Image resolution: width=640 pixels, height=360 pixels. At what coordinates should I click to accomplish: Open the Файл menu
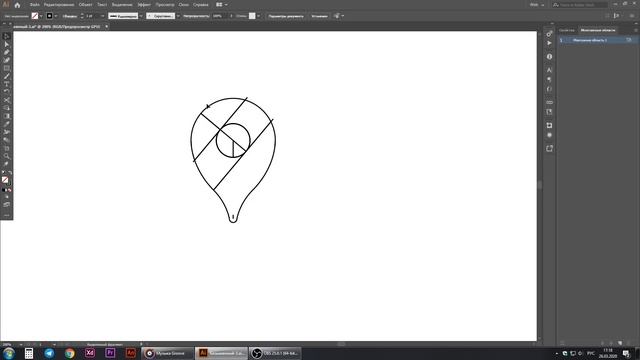pos(35,5)
